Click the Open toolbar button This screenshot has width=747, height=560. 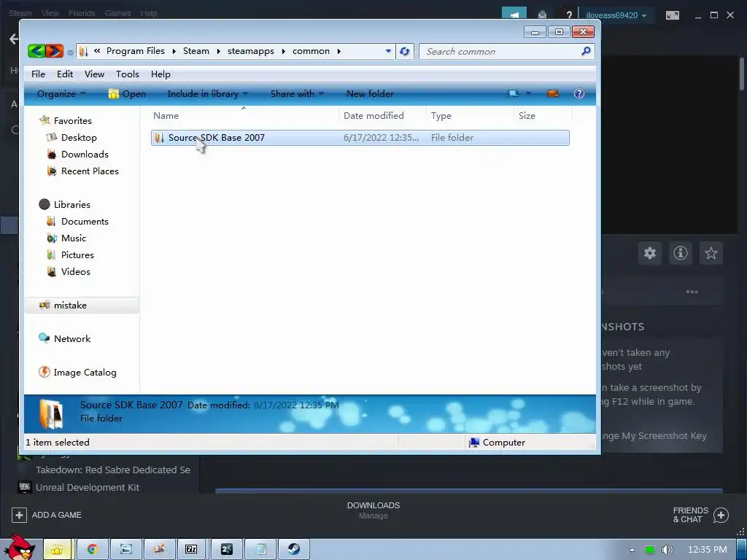click(127, 94)
